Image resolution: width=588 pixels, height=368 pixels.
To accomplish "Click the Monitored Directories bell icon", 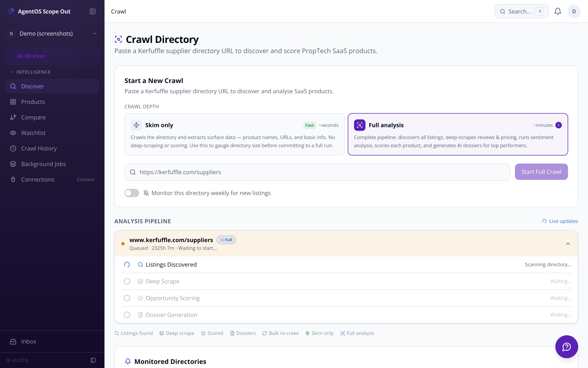I will (128, 361).
